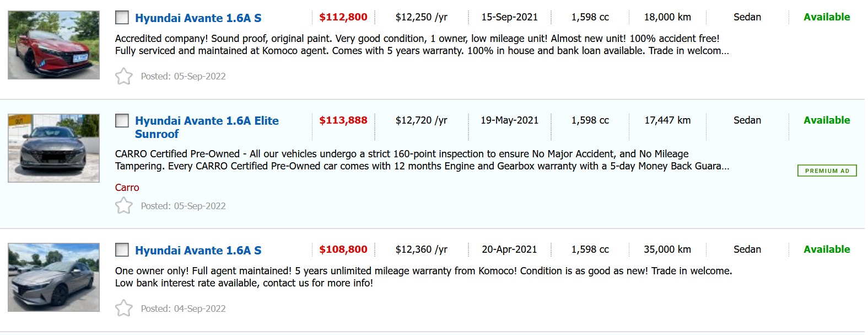The height and width of the screenshot is (335, 868).
Task: Open the red Hyundai Avante car photo
Action: point(53,45)
